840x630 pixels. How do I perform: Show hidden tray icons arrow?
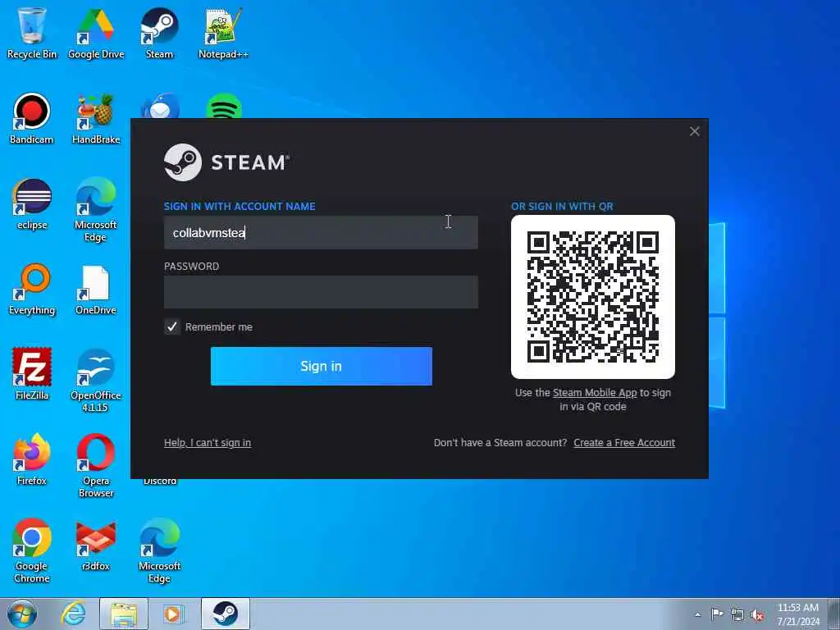pos(697,614)
